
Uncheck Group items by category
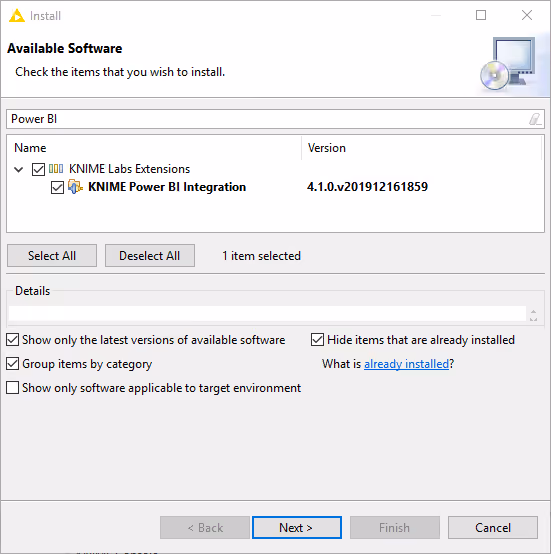tap(13, 364)
